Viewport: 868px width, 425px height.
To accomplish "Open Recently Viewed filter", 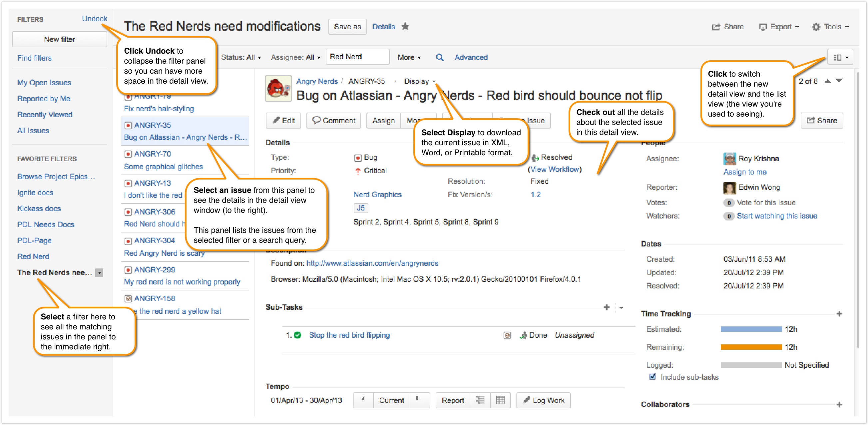I will click(45, 115).
